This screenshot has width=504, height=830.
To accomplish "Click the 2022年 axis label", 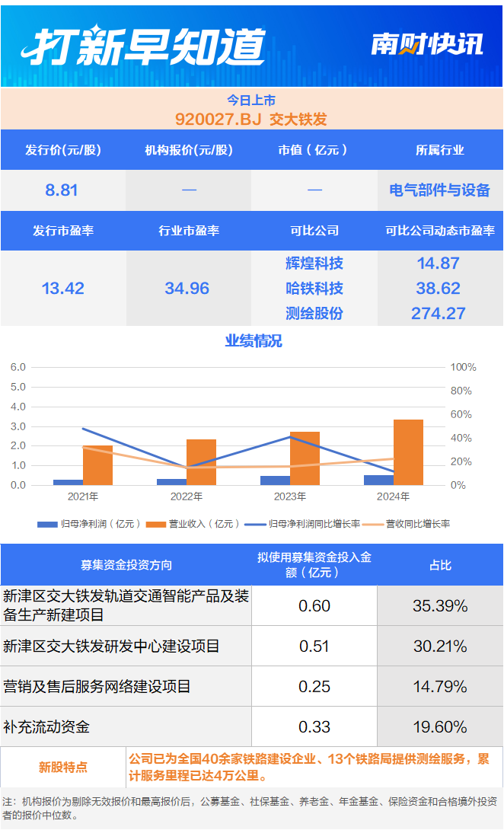I will tap(187, 496).
